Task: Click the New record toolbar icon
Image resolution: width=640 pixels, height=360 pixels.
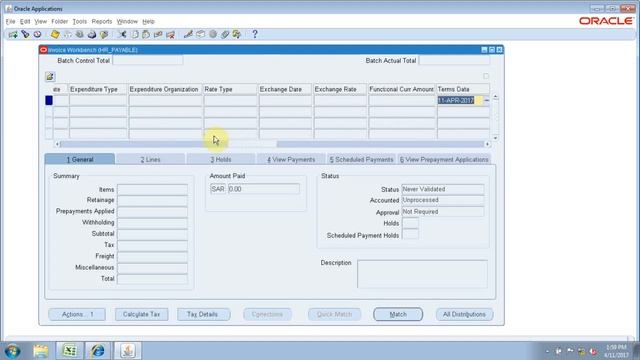Action: (13, 35)
